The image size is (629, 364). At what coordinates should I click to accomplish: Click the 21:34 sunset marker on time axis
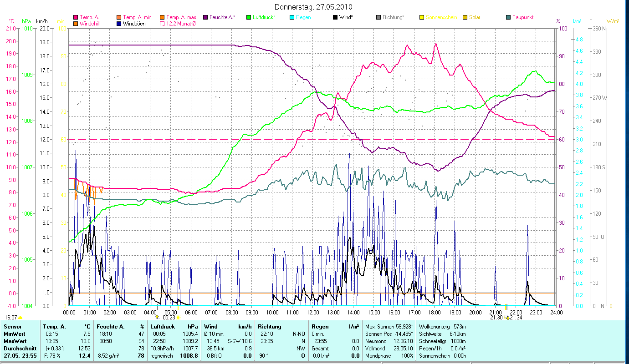point(516,318)
